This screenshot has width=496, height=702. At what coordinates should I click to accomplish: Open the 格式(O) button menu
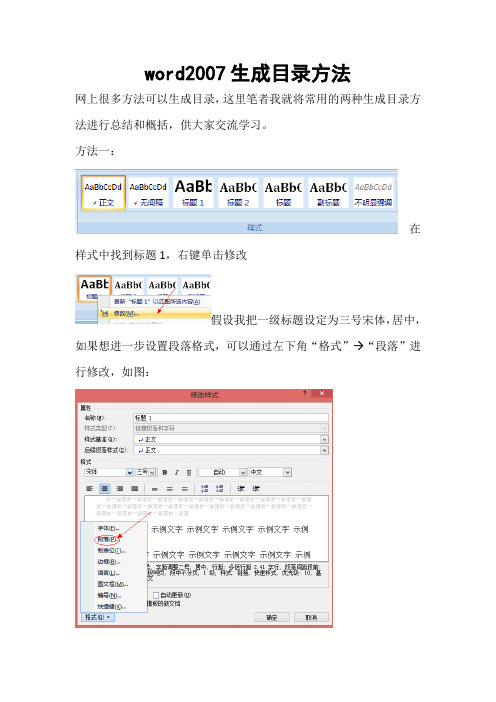(98, 617)
